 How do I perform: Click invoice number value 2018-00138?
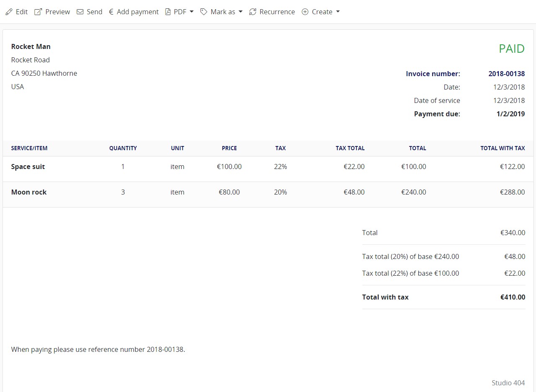pos(507,74)
